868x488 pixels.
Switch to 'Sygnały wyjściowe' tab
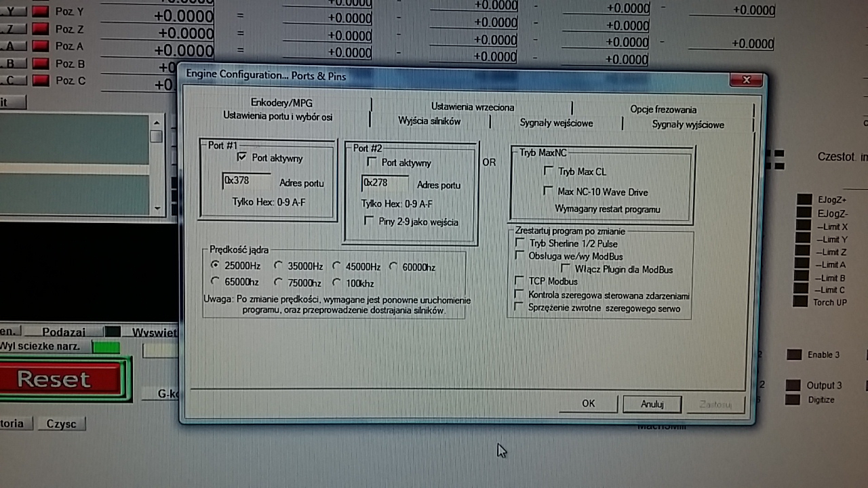tap(688, 124)
